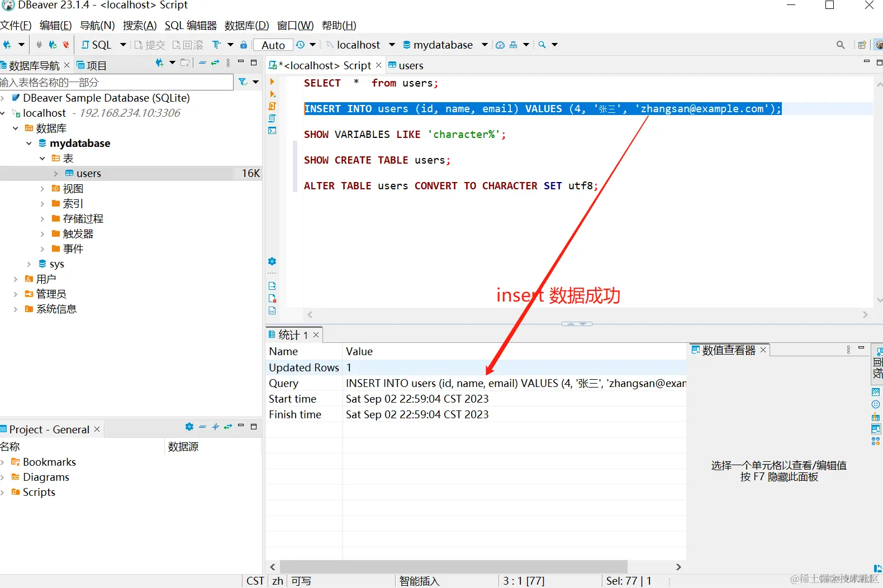Open the dashboard gauge icon in toolbar
The width and height of the screenshot is (883, 588).
pyautogui.click(x=500, y=45)
